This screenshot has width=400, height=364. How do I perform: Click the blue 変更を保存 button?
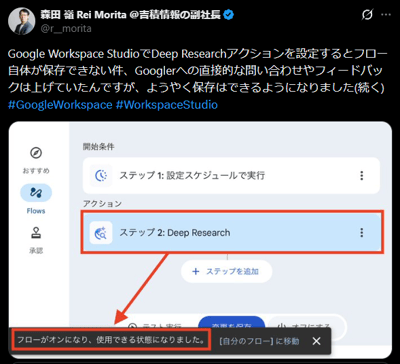232,322
